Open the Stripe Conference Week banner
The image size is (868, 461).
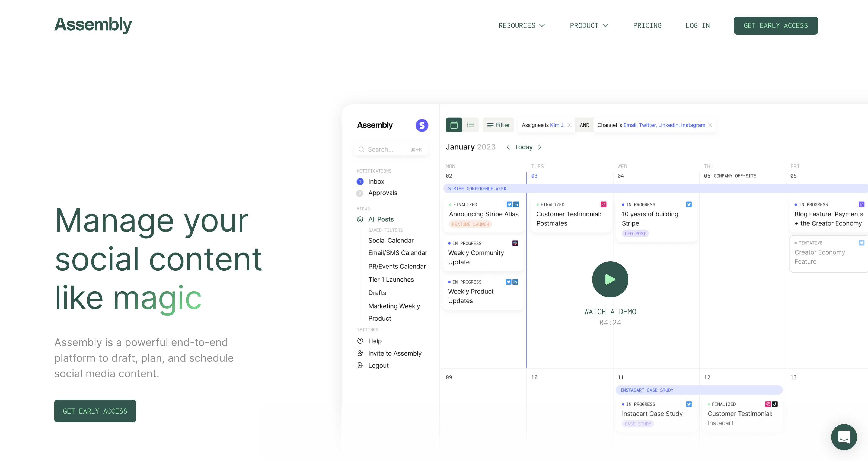(655, 189)
